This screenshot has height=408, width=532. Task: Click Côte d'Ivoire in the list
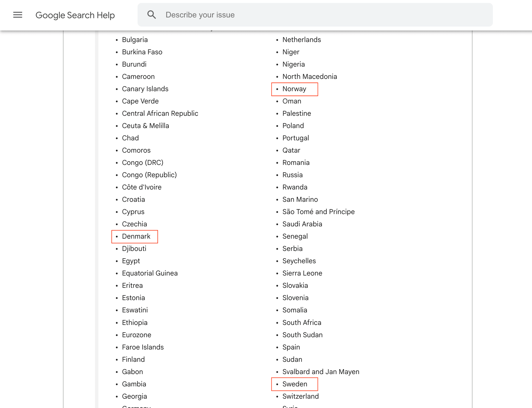point(142,187)
